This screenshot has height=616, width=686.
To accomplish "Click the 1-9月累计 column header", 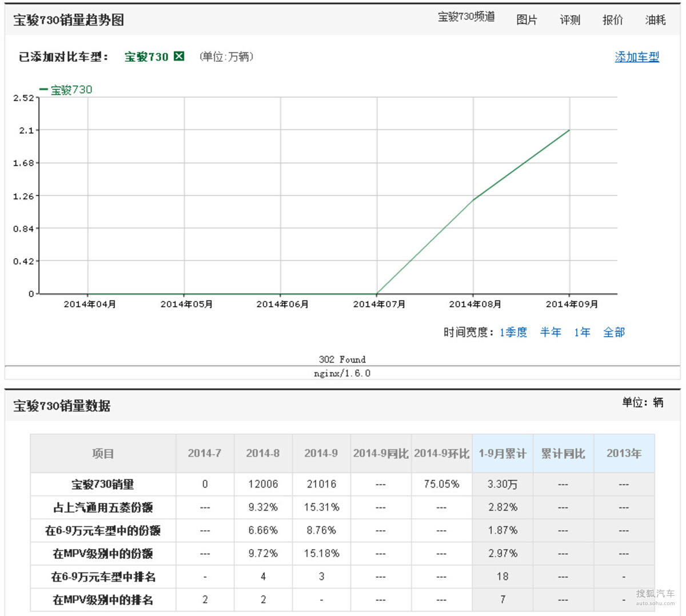I will click(502, 453).
